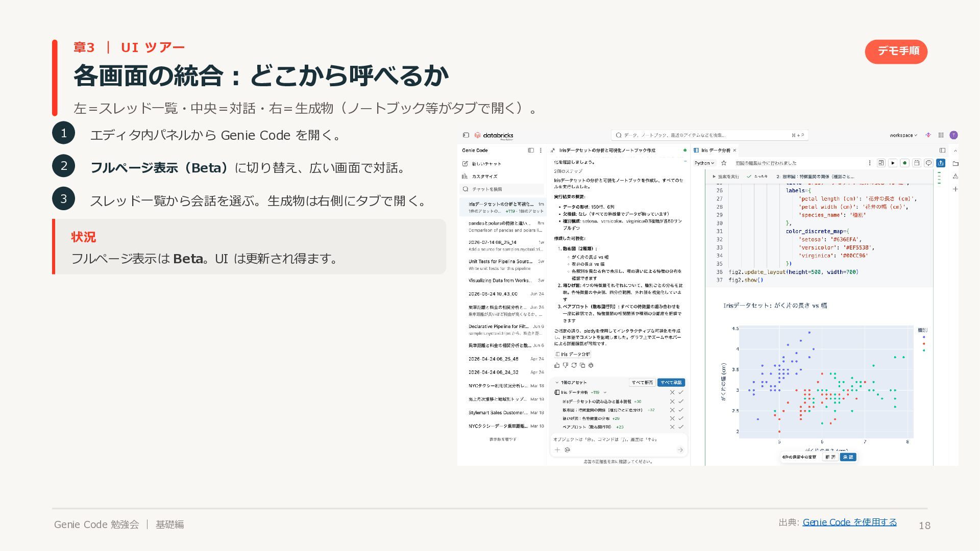Focus the top Databricks search box
Viewport: 980px width, 551px height.
pyautogui.click(x=709, y=135)
